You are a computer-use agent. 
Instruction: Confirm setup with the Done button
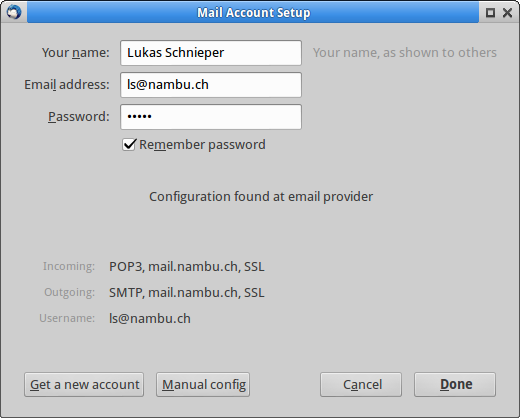[455, 385]
